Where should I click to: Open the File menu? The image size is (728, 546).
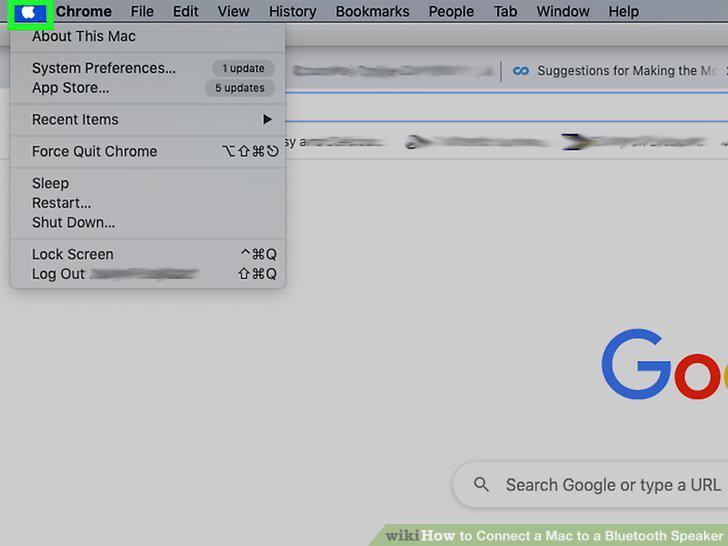(142, 11)
